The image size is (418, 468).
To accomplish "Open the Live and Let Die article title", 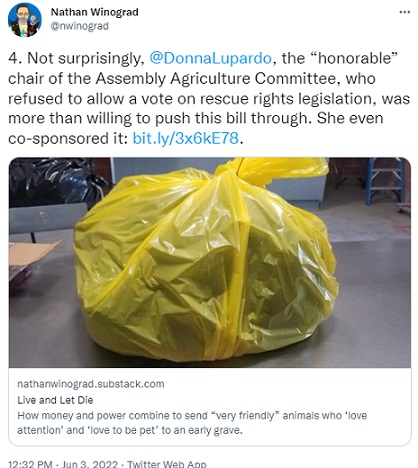I will [x=55, y=400].
